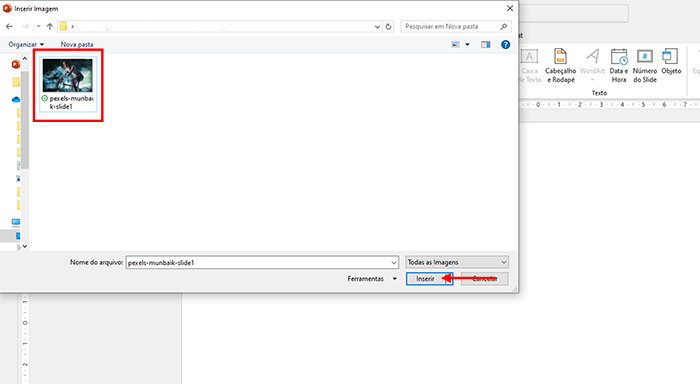Go back with the left arrow button
700x384 pixels.
[x=9, y=26]
